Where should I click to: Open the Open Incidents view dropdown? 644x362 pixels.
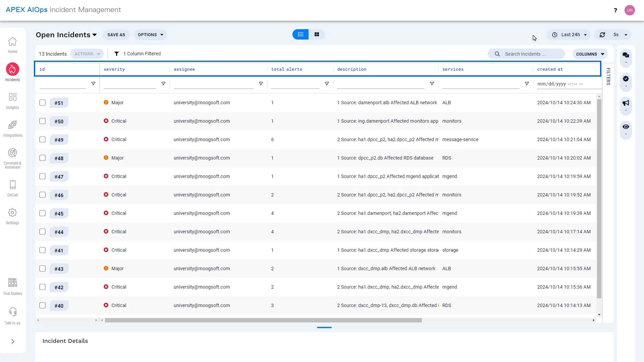tap(66, 35)
